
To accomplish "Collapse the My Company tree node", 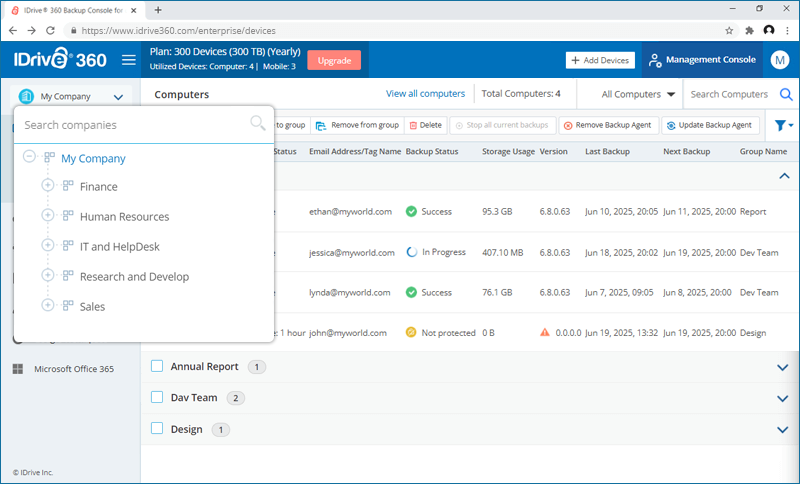I will pyautogui.click(x=30, y=156).
